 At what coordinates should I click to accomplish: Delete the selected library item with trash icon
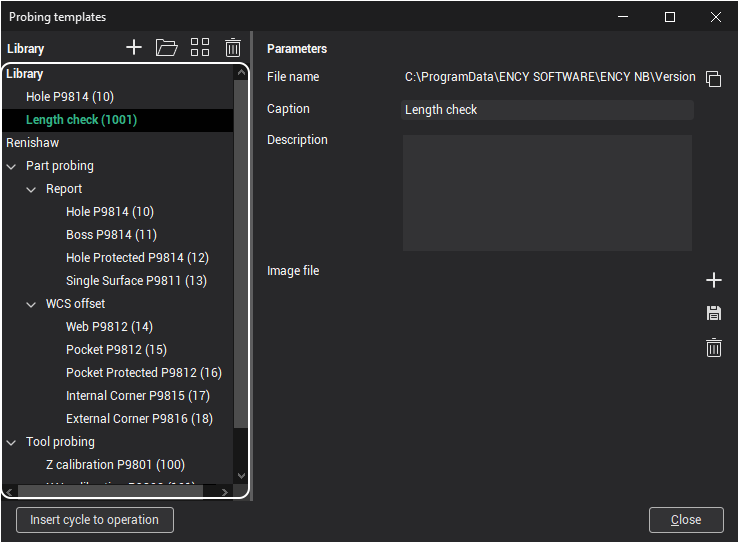[x=233, y=47]
